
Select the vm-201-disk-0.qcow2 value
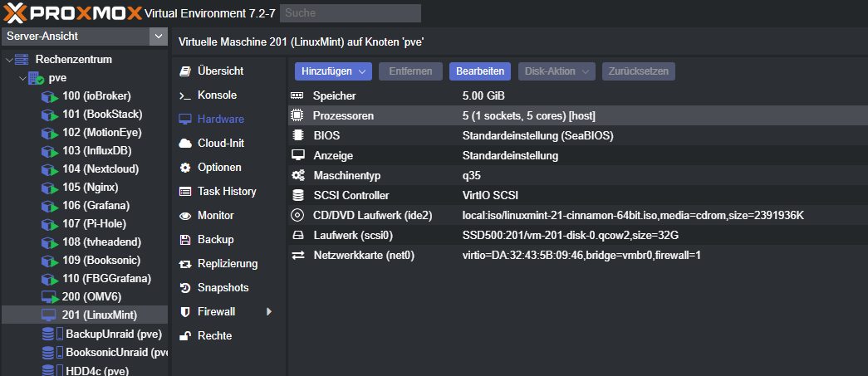[570, 236]
